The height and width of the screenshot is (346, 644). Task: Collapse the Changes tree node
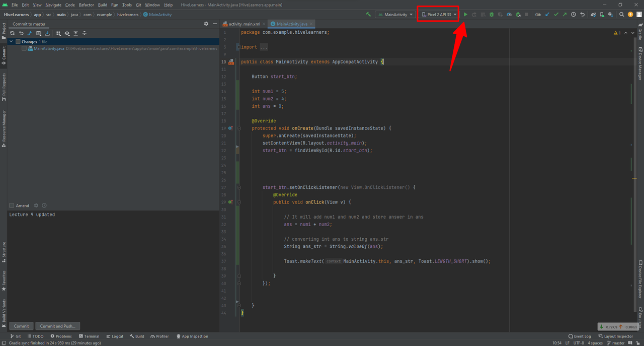11,42
